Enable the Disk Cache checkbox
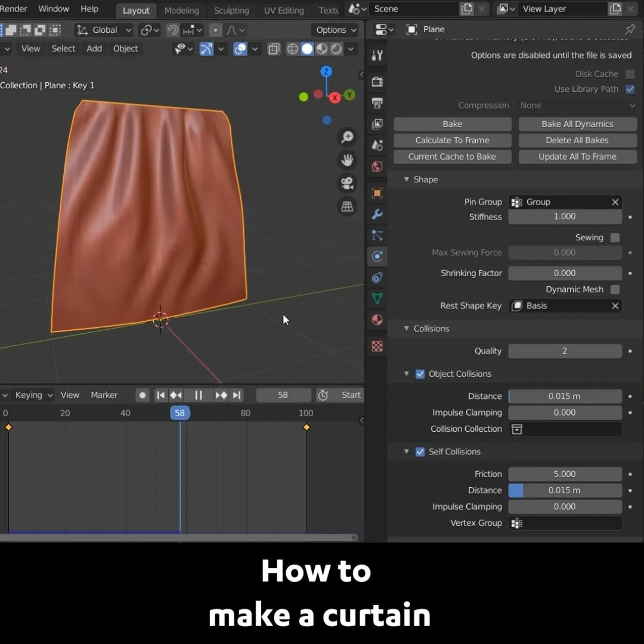Image resolution: width=644 pixels, height=644 pixels. coord(630,73)
